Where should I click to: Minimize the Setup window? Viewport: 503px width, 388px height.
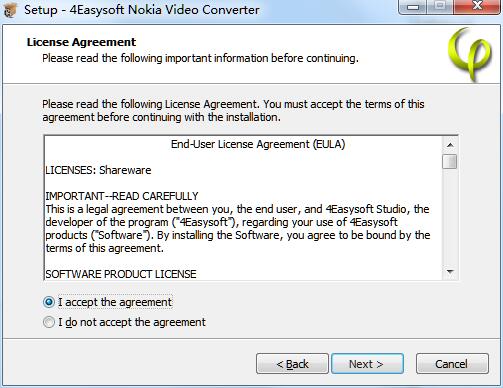click(413, 7)
